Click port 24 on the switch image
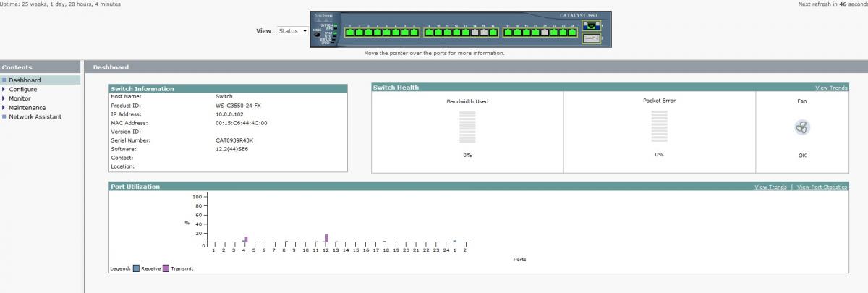Viewport: 868px width, 293px height. (x=572, y=32)
